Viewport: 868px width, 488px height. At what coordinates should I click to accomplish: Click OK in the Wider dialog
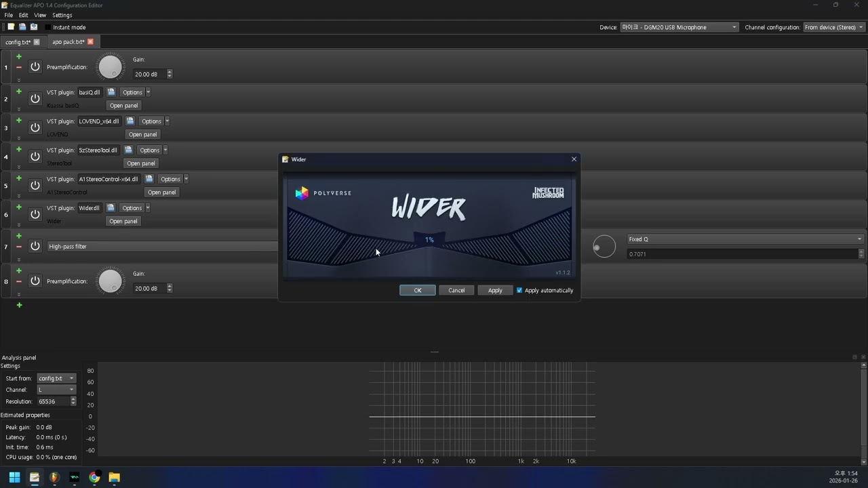418,290
